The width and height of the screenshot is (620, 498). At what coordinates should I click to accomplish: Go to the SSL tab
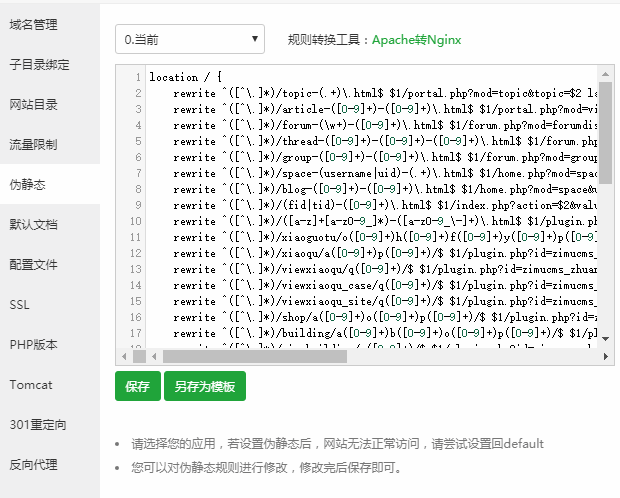[50, 305]
